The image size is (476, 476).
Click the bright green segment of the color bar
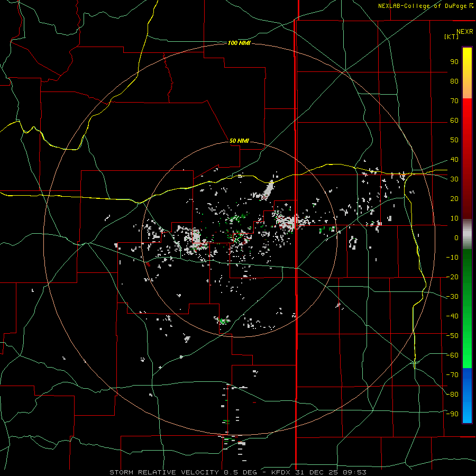pyautogui.click(x=467, y=352)
